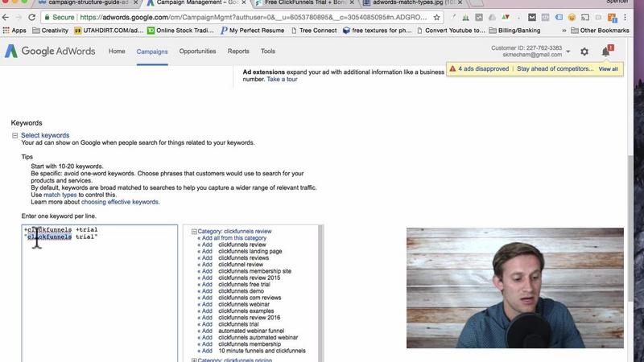
Task: Open Other Bookmarks folder
Action: [600, 31]
